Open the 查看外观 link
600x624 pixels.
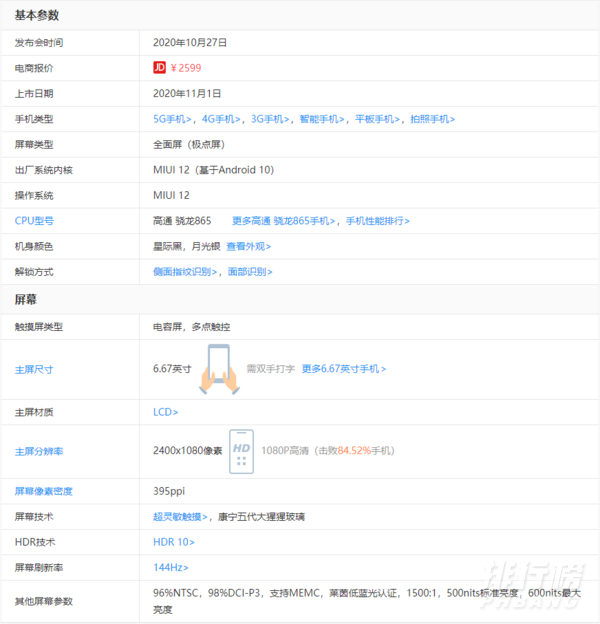[x=249, y=246]
